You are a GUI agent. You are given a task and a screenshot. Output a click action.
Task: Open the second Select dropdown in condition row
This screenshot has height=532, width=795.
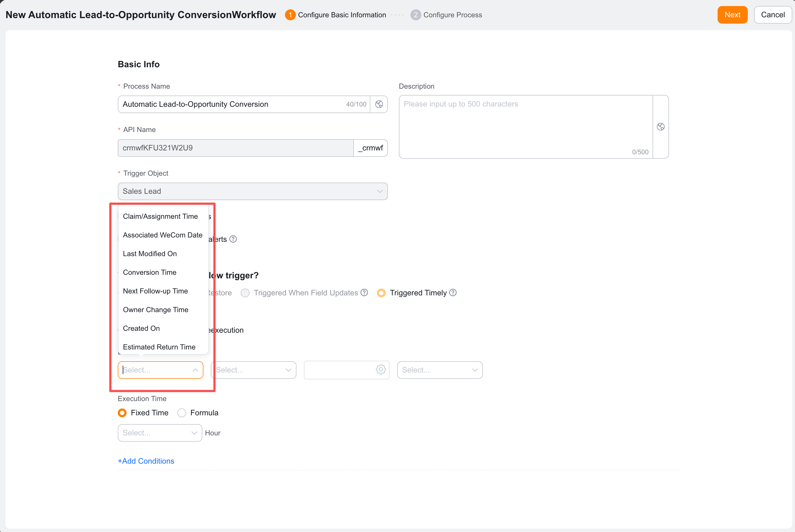tap(253, 370)
